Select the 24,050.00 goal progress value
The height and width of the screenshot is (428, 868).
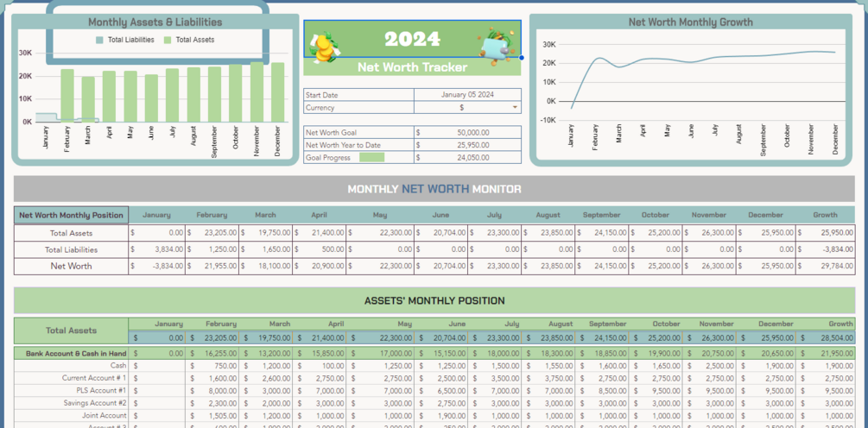467,158
